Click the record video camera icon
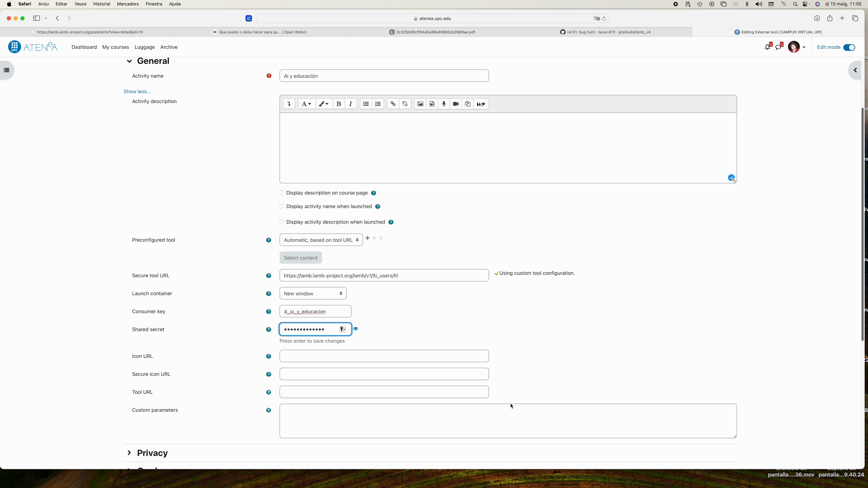Viewport: 868px width, 488px height. [x=456, y=104]
